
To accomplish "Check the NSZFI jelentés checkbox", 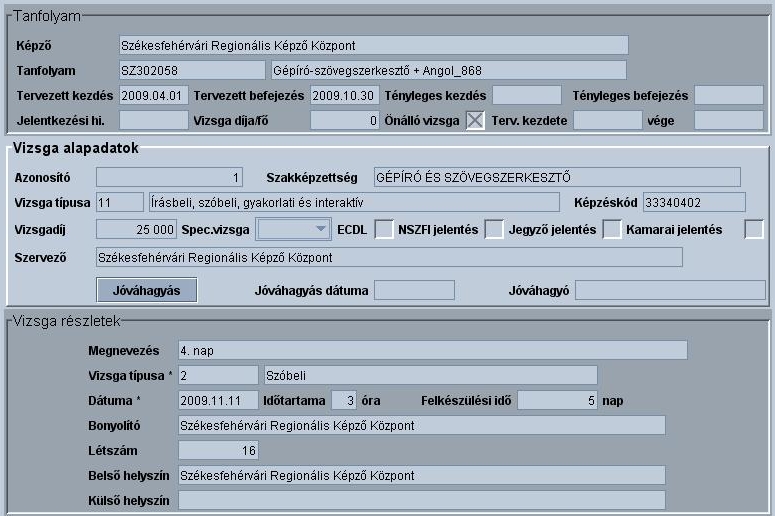I will (x=494, y=230).
